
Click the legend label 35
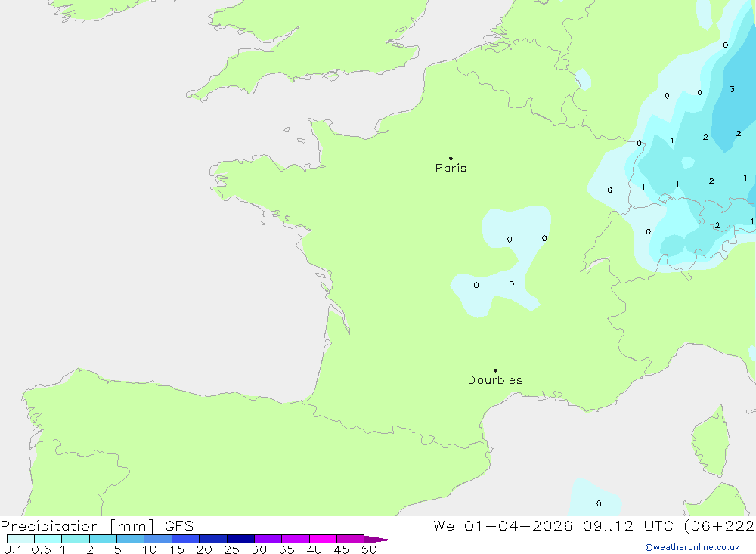click(287, 549)
